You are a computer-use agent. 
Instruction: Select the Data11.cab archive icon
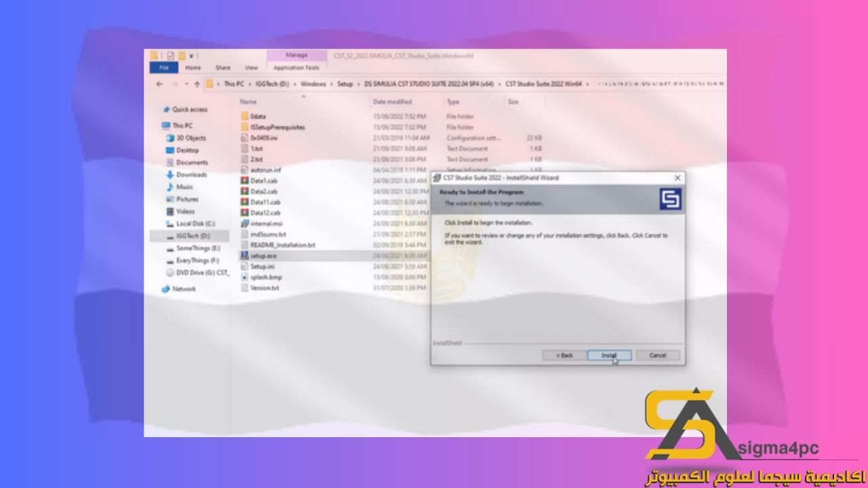245,202
